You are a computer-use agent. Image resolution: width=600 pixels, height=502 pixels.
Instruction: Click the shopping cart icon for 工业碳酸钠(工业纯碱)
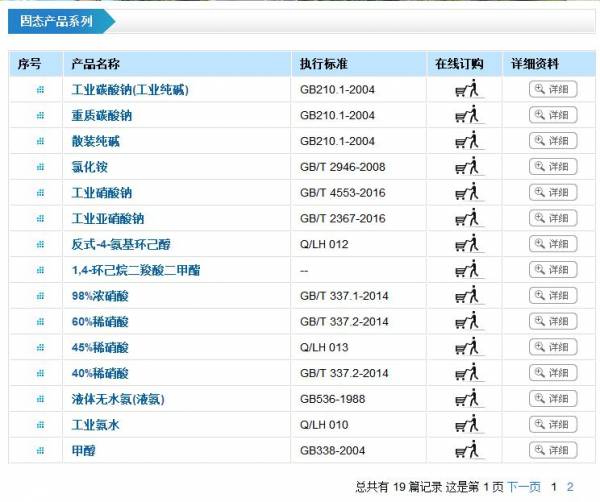466,89
